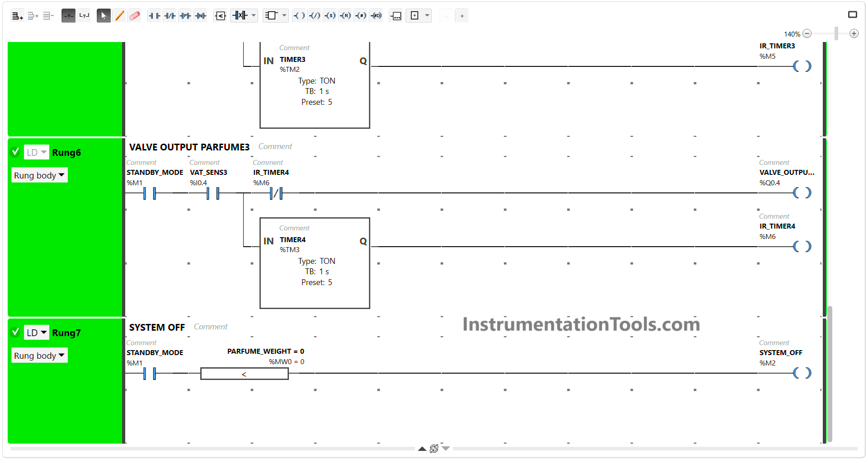The width and height of the screenshot is (868, 459).
Task: Insert a negated output coil
Action: [x=315, y=16]
